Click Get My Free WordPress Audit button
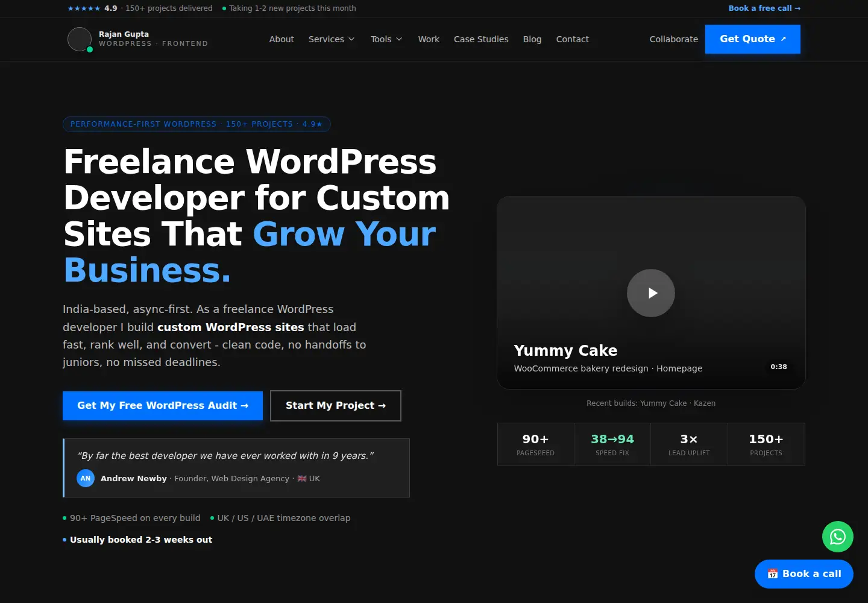The image size is (868, 603). pyautogui.click(x=163, y=406)
